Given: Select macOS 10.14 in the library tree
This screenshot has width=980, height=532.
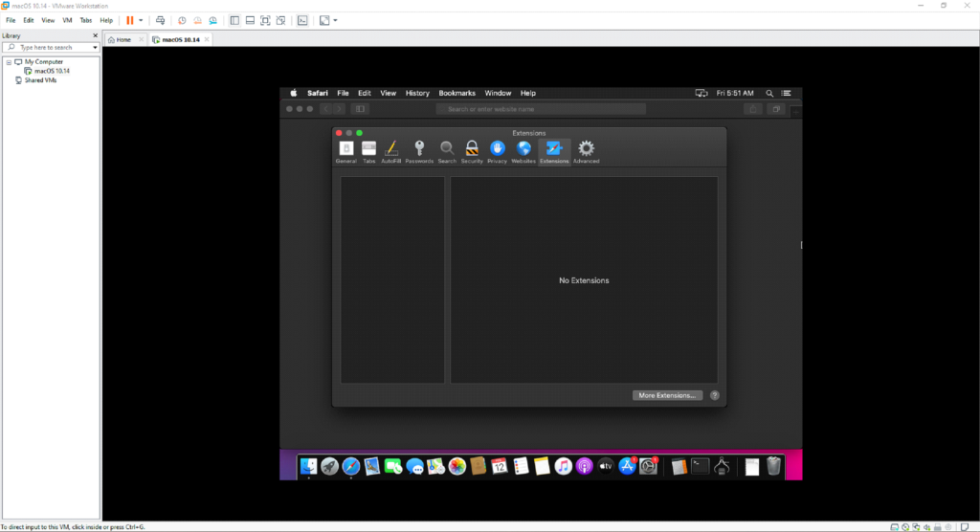Looking at the screenshot, I should [x=52, y=71].
